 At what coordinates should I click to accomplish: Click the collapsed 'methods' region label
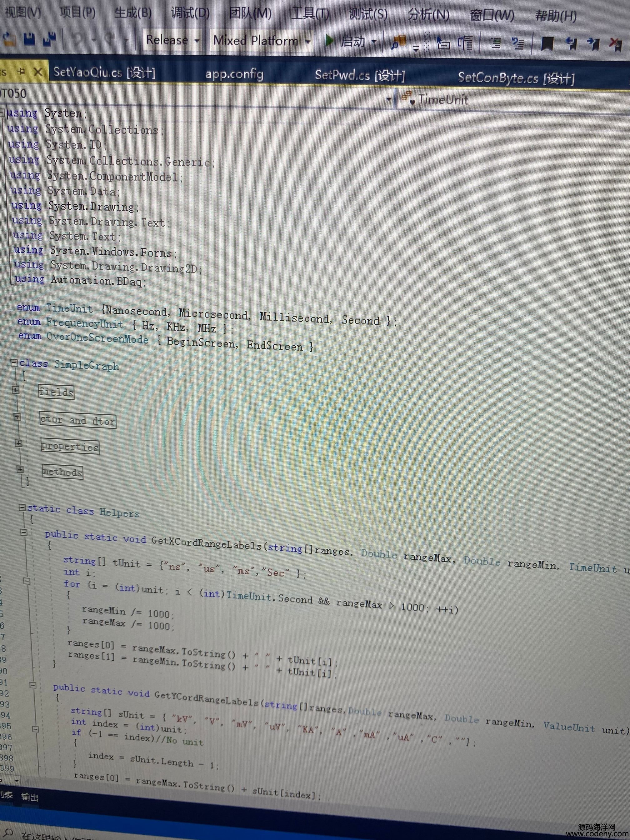tap(63, 472)
